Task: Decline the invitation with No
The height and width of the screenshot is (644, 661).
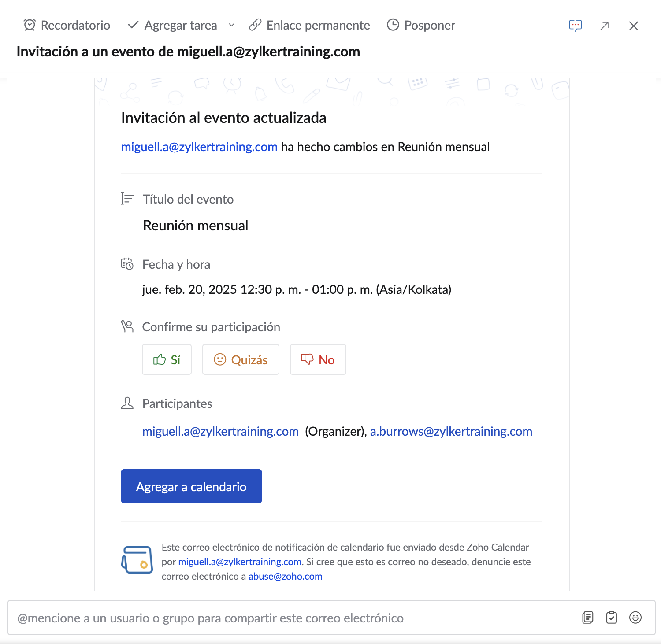Action: 318,359
